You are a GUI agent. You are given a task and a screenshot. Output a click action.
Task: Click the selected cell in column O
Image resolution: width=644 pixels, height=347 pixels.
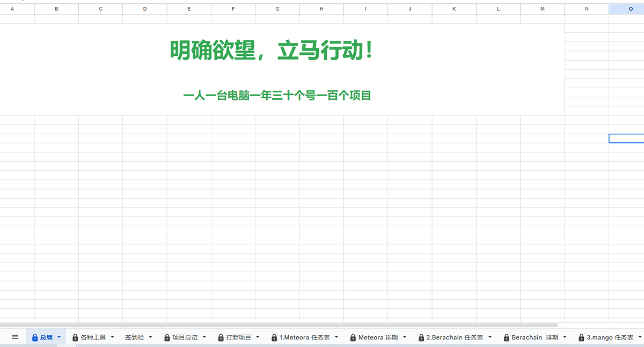pos(626,139)
